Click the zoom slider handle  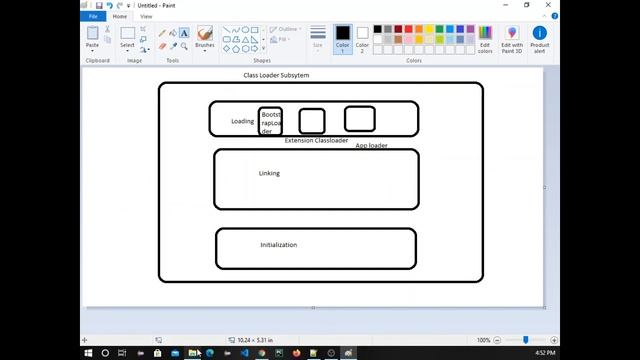[526, 340]
